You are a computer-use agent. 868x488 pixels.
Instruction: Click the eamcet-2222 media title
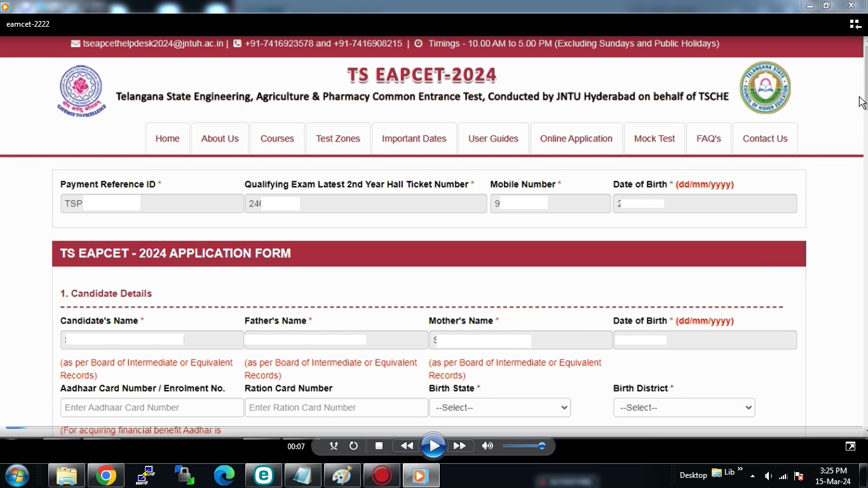pyautogui.click(x=28, y=24)
